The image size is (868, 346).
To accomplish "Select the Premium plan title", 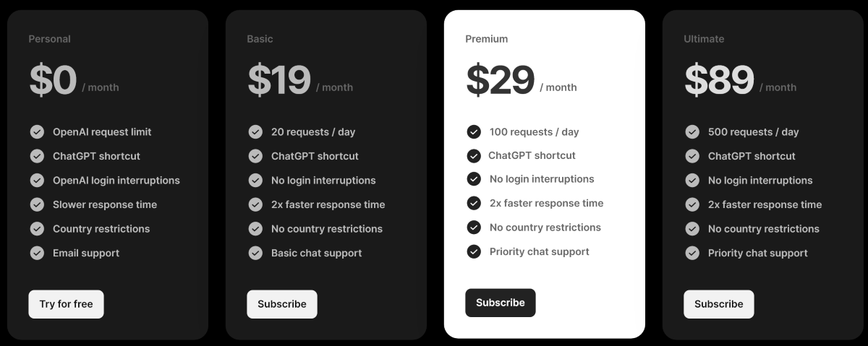I will tap(487, 38).
